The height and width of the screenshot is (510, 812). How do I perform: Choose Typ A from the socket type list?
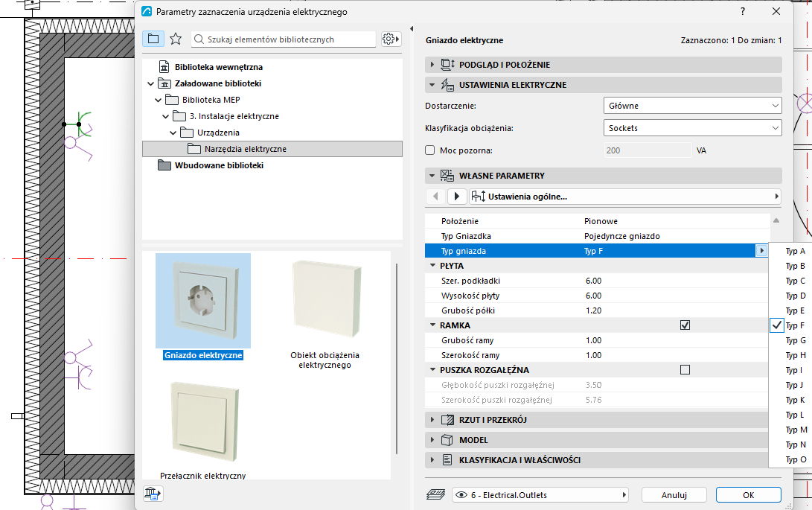tap(796, 251)
